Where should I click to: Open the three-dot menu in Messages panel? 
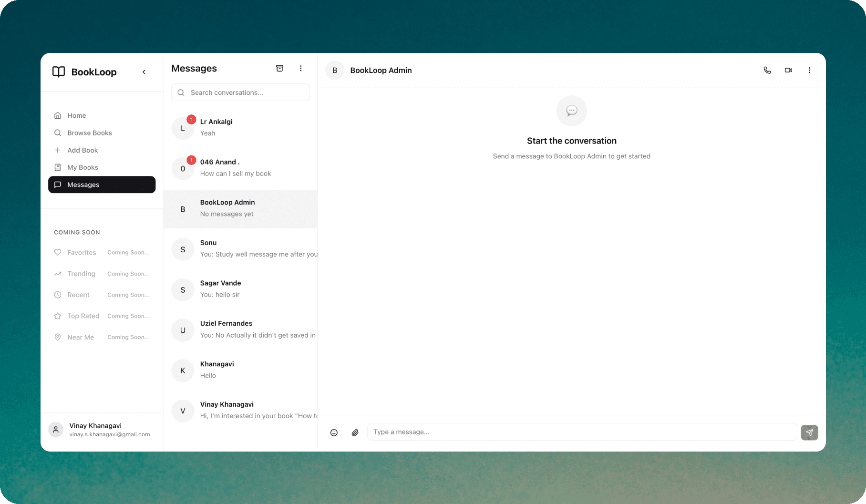click(301, 68)
